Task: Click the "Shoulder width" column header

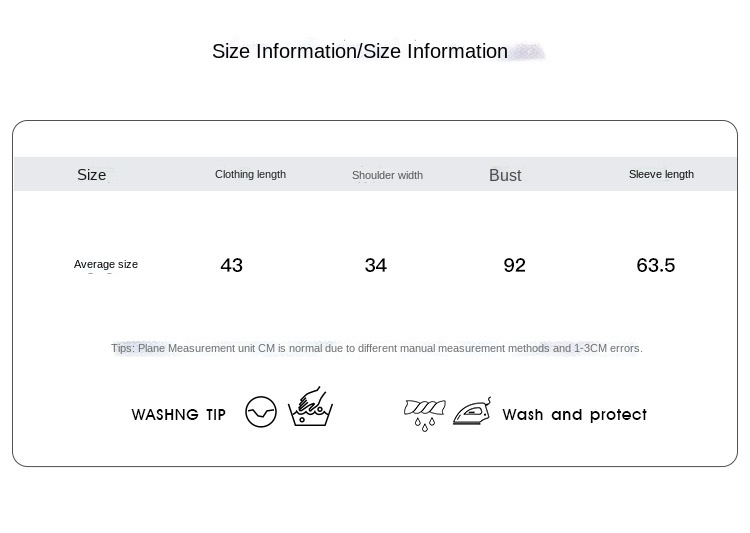Action: (387, 175)
